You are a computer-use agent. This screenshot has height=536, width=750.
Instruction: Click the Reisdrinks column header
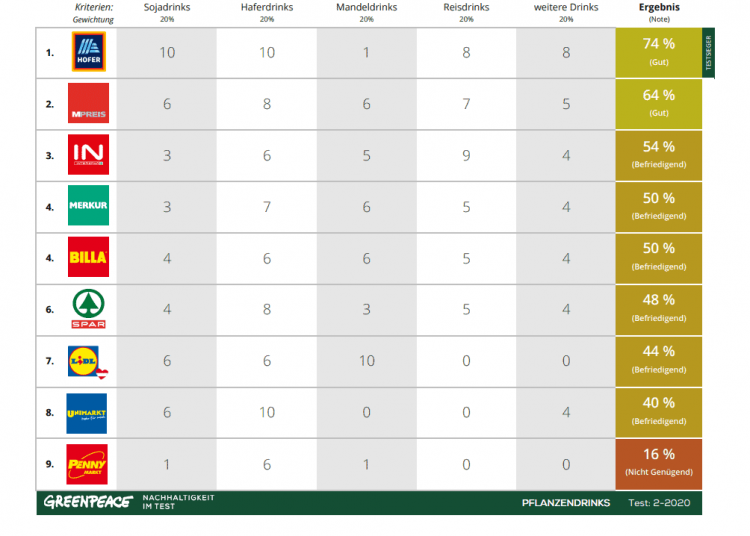pos(466,7)
